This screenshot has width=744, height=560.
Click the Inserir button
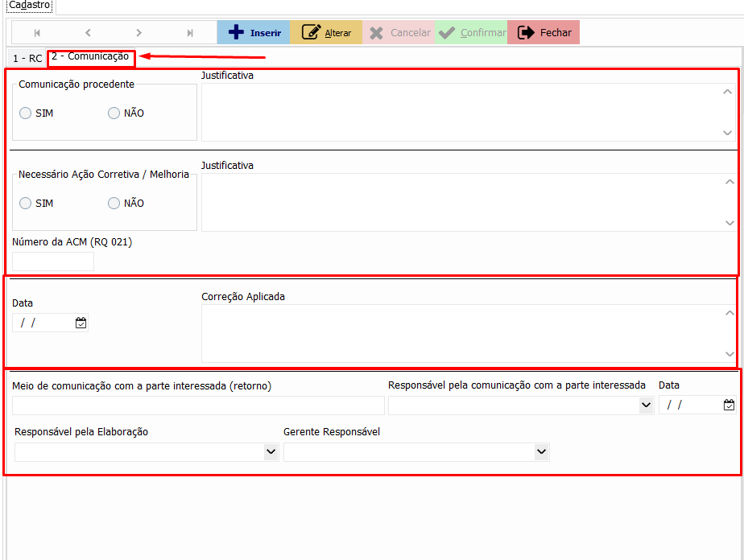pyautogui.click(x=254, y=33)
